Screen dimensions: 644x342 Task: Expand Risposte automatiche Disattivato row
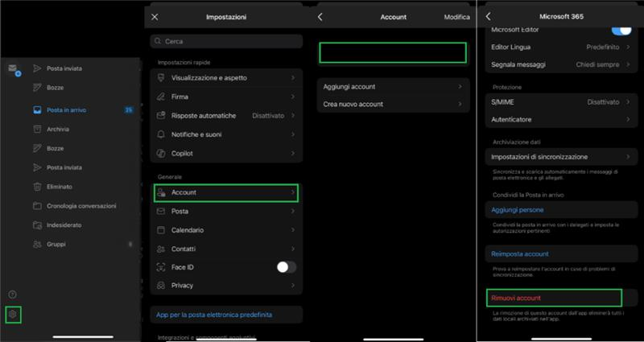[x=226, y=115]
